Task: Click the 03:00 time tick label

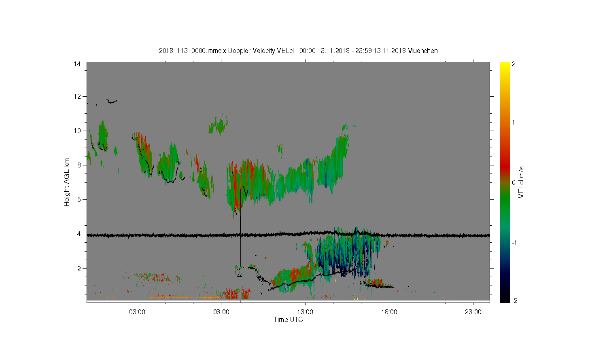Action: [x=137, y=312]
